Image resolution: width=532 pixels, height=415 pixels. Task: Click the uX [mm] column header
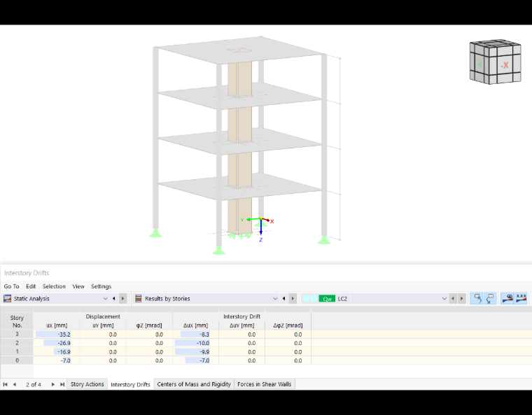click(x=57, y=325)
